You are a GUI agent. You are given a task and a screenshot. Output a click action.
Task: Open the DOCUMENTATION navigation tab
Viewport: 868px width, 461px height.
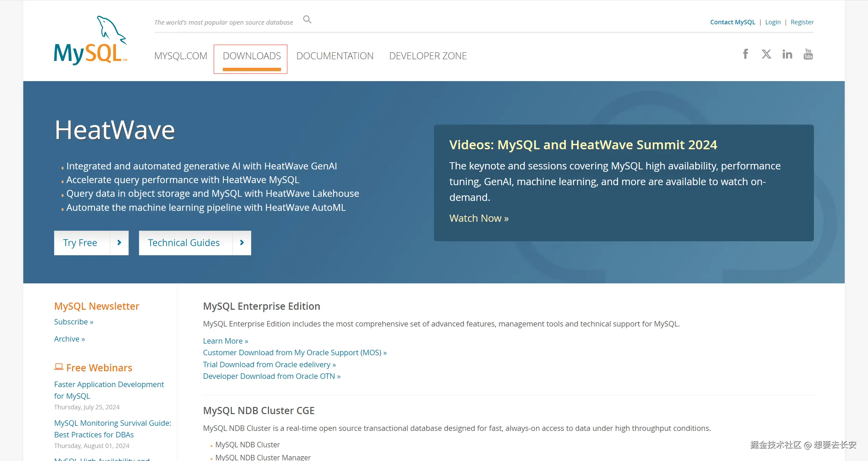click(x=335, y=56)
